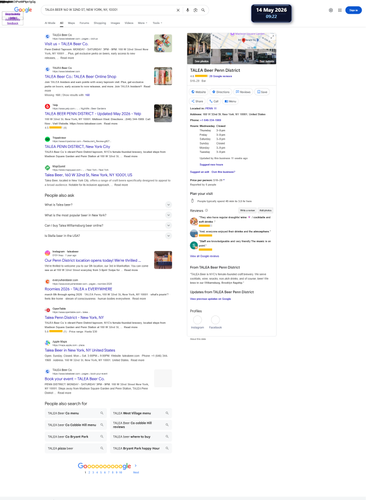Viewport: 370px width, 500px height.
Task: Search 'TALEA Bryant Park happy Hour' suggestion
Action: point(141,448)
